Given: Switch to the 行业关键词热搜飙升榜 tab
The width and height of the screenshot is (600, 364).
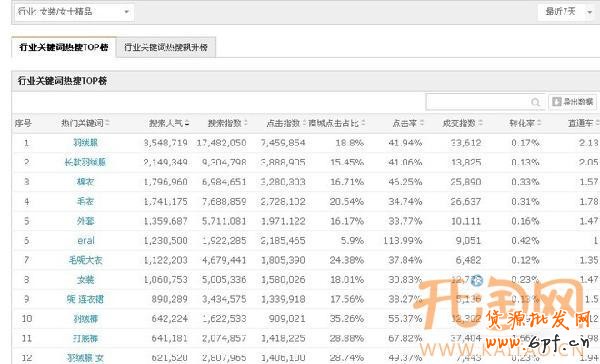Looking at the screenshot, I should (x=166, y=47).
